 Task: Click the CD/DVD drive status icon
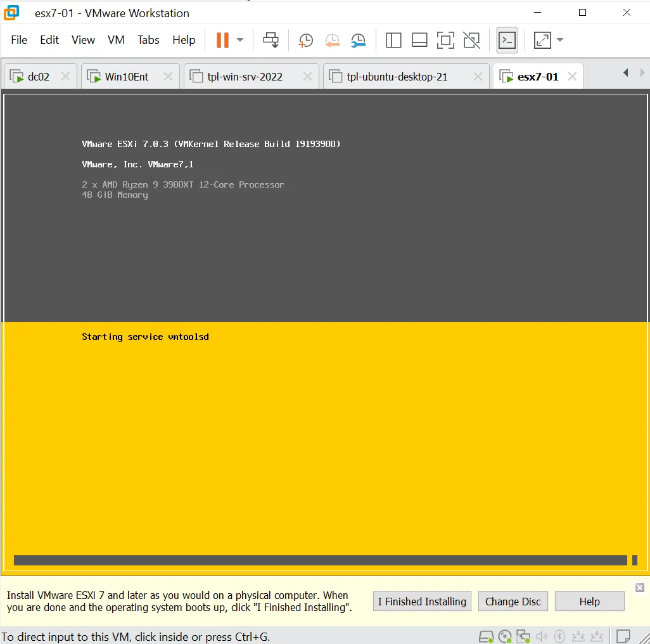pyautogui.click(x=505, y=636)
